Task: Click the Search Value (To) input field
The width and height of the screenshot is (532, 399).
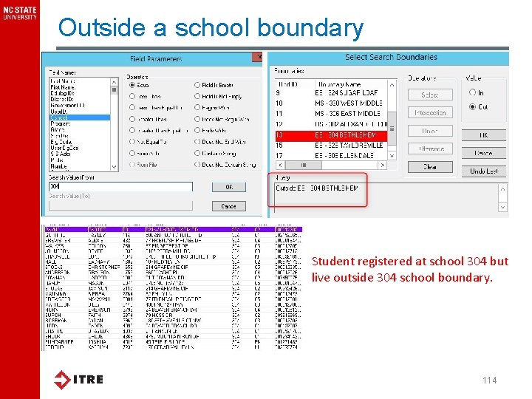Action: (x=120, y=205)
